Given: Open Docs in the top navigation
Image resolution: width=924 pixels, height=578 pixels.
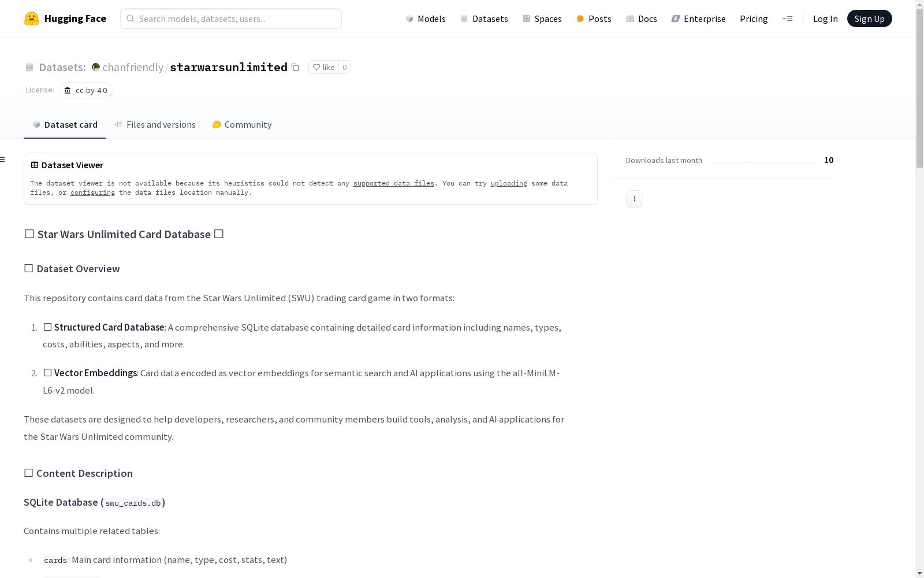Looking at the screenshot, I should (642, 18).
